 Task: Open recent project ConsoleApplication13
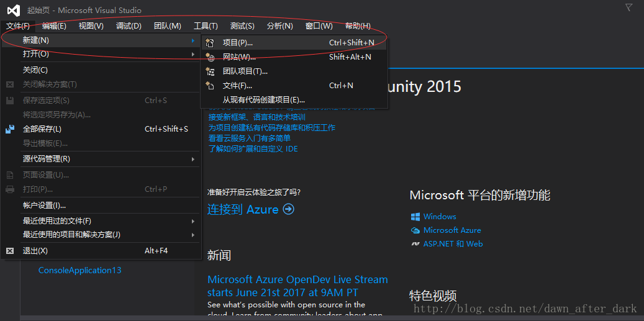[x=79, y=271]
